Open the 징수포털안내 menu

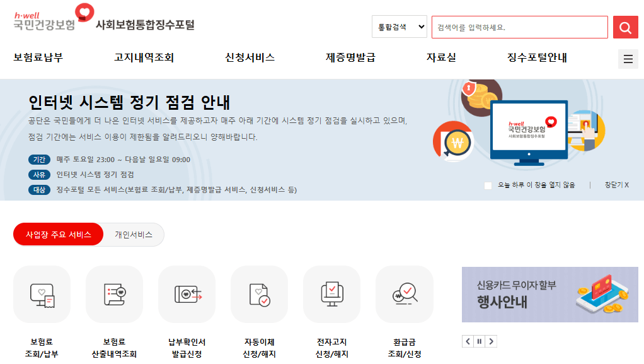pyautogui.click(x=537, y=57)
